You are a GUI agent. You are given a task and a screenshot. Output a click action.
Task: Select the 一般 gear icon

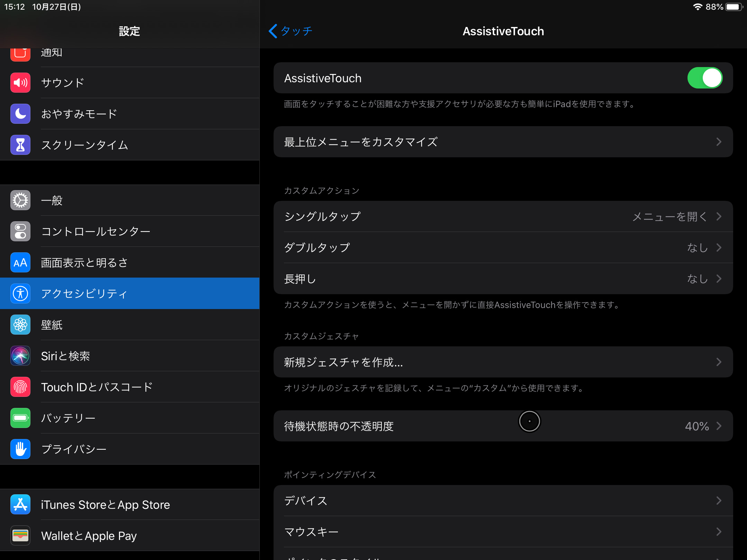[x=20, y=200]
